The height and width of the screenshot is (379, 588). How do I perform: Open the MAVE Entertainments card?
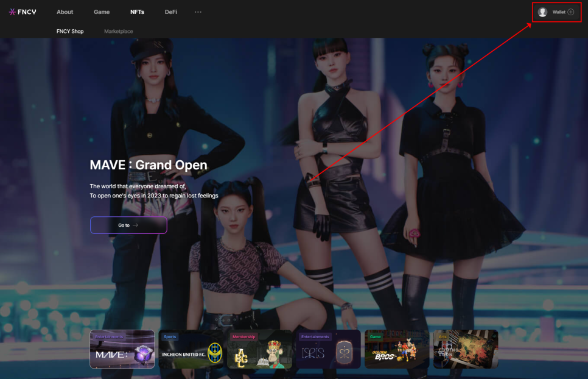122,349
